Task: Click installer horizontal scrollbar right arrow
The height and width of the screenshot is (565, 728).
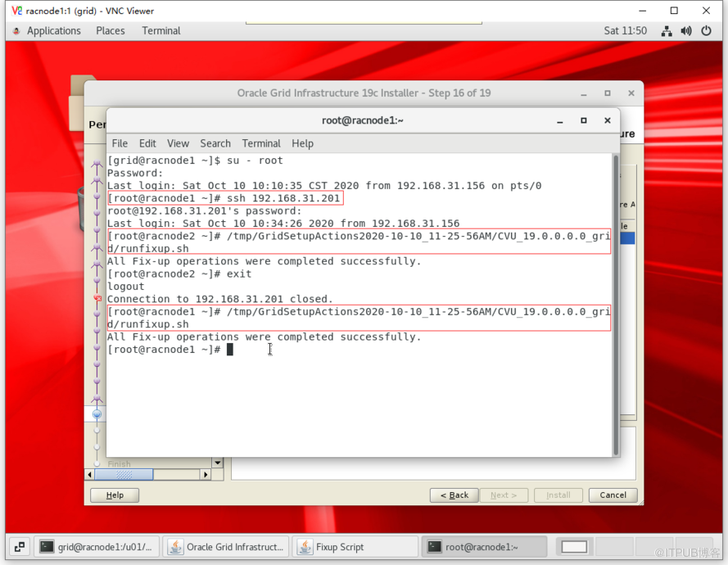Action: click(x=206, y=474)
